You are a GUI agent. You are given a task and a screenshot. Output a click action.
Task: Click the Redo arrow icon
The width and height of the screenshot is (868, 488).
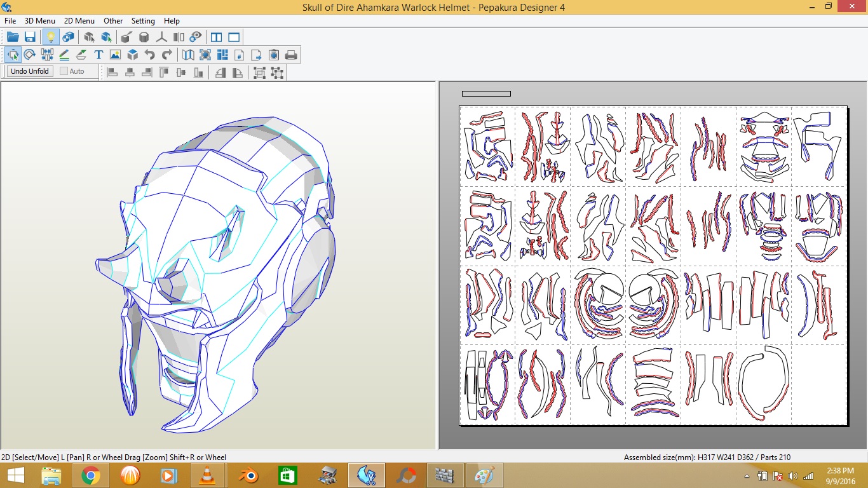(166, 55)
